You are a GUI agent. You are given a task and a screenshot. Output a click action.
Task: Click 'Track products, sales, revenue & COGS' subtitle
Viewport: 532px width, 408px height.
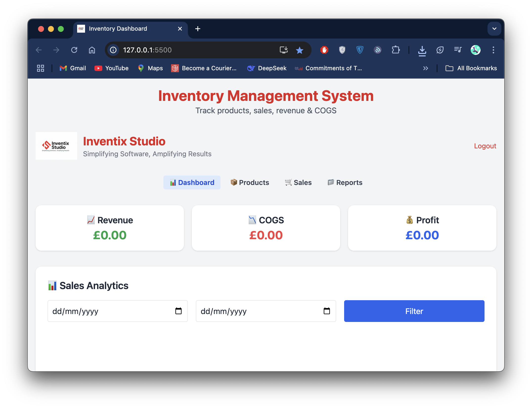pyautogui.click(x=266, y=111)
